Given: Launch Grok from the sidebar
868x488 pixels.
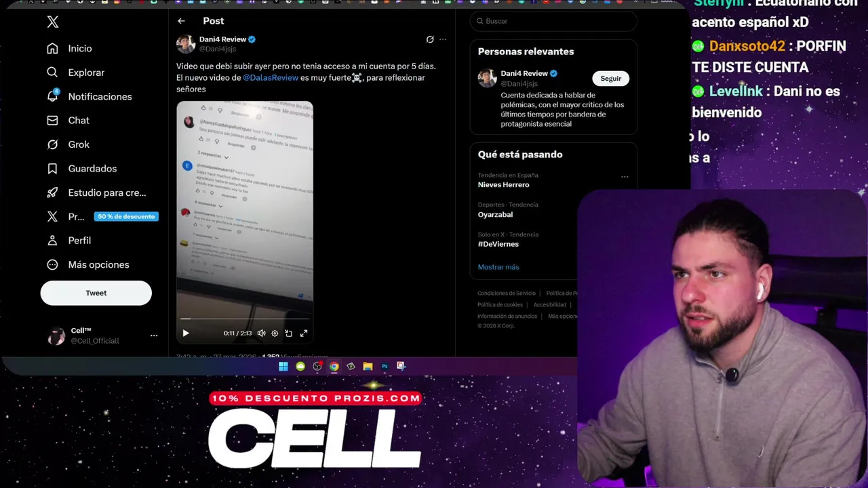Looking at the screenshot, I should (x=68, y=144).
